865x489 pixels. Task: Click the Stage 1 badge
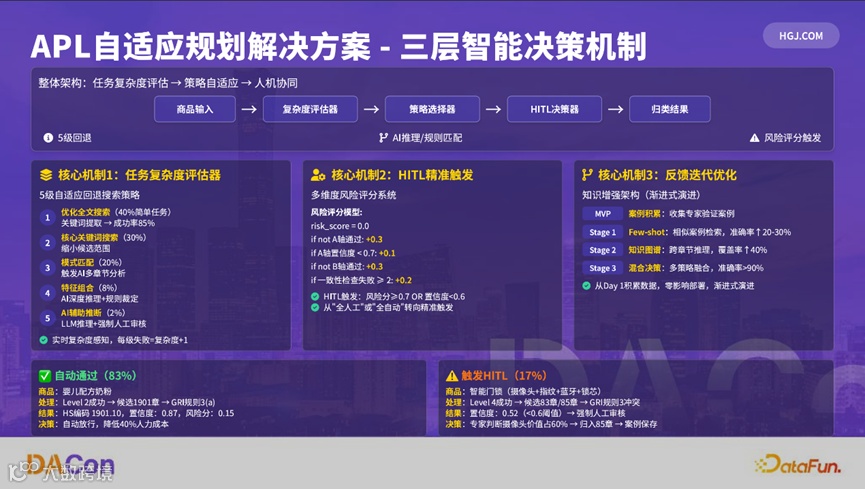click(602, 232)
